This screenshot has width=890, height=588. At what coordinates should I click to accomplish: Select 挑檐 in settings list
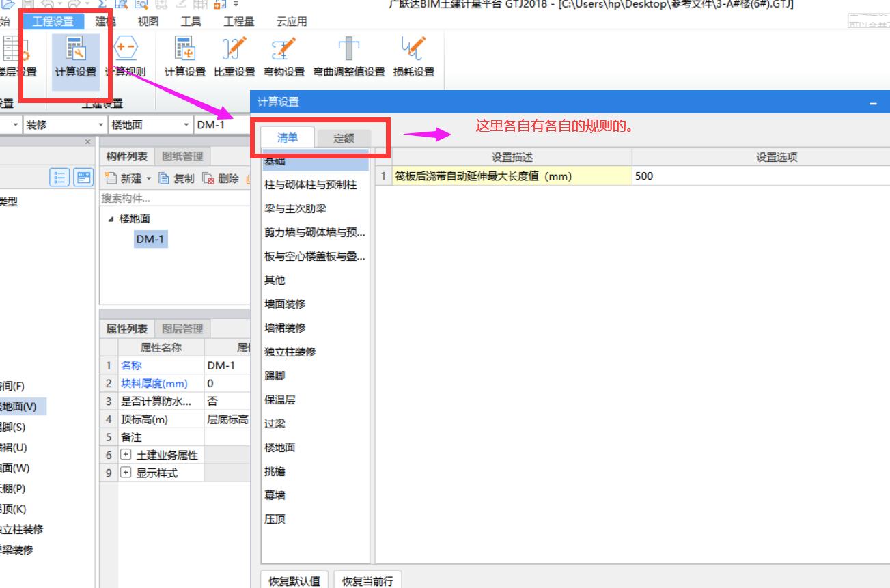pyautogui.click(x=315, y=471)
